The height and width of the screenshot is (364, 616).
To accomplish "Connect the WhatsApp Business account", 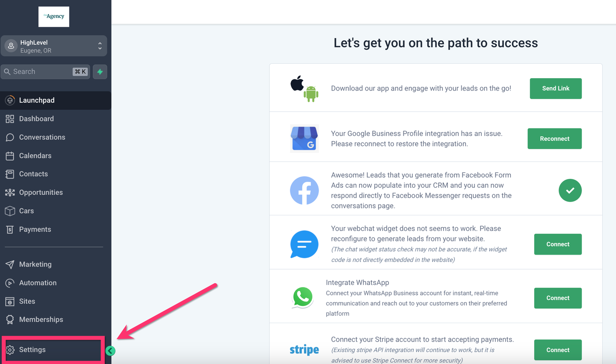I will [558, 298].
